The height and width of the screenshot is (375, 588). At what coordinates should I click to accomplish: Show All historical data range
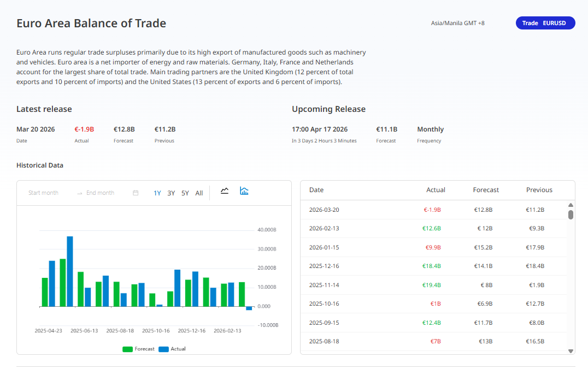point(199,193)
